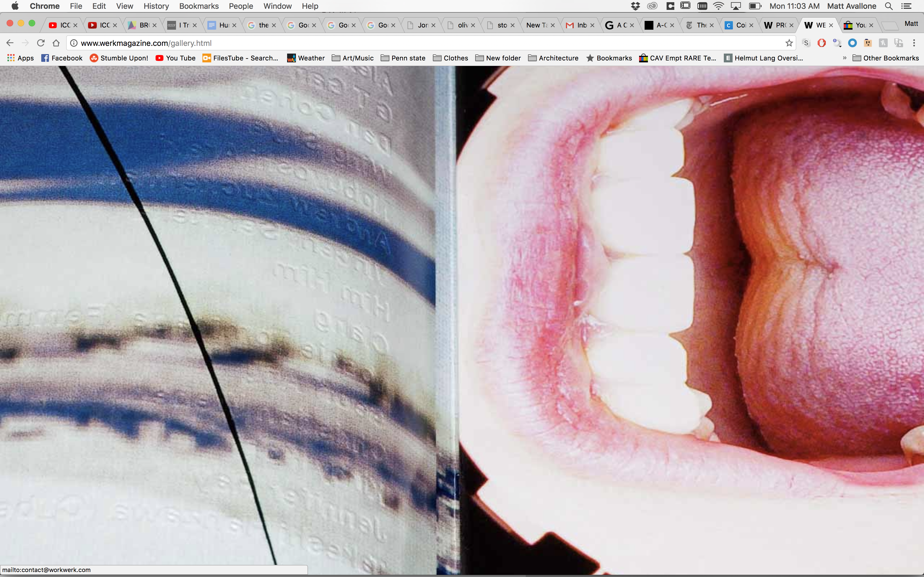Click the home icon in toolbar
The height and width of the screenshot is (577, 924).
coord(56,43)
